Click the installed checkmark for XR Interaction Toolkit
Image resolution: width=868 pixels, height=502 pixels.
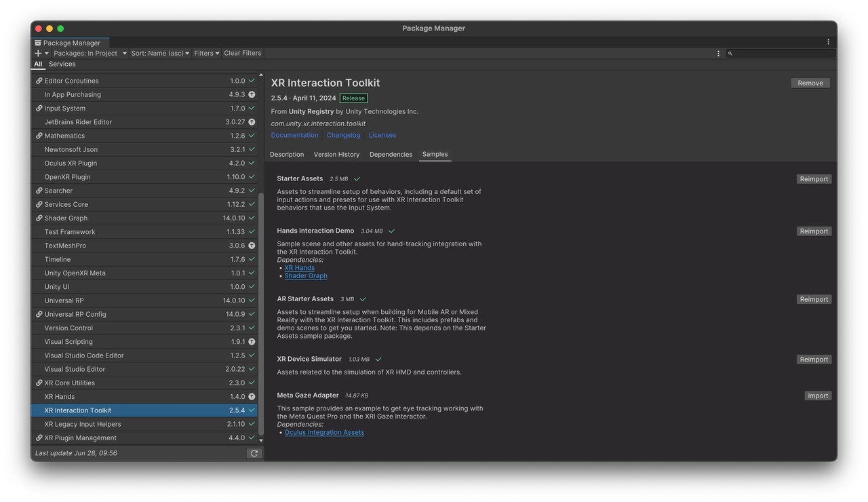[252, 410]
